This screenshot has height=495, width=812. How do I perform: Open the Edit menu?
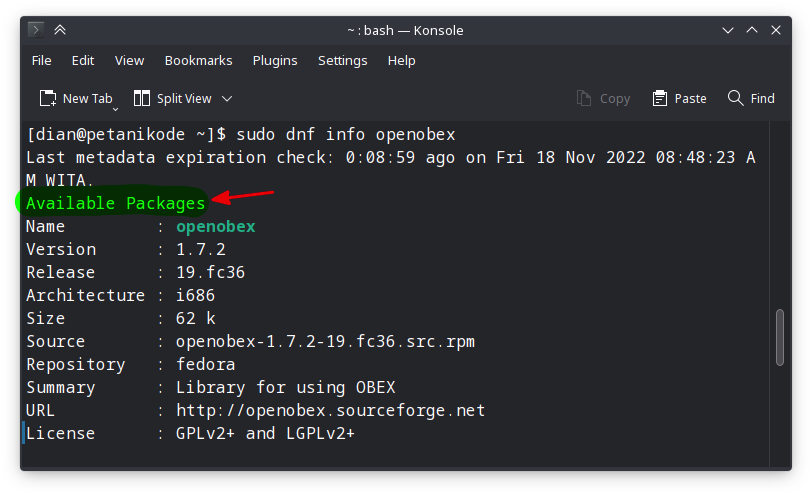pyautogui.click(x=83, y=61)
